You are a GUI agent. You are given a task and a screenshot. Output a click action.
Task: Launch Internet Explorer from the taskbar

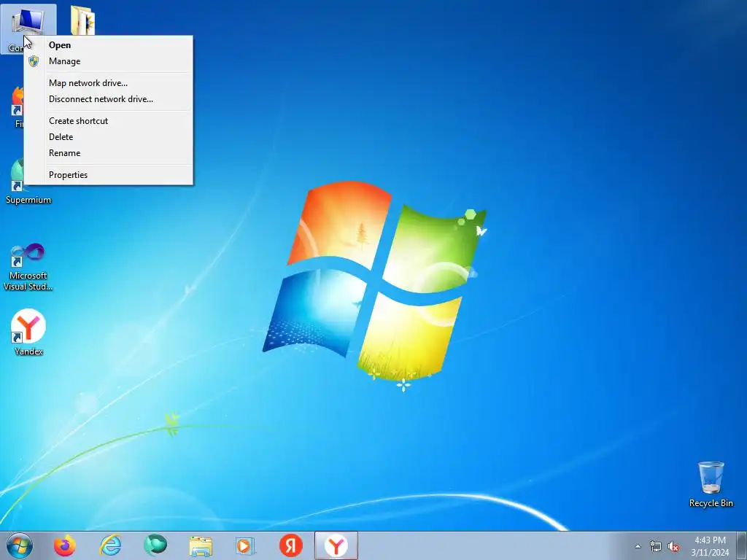coord(110,545)
